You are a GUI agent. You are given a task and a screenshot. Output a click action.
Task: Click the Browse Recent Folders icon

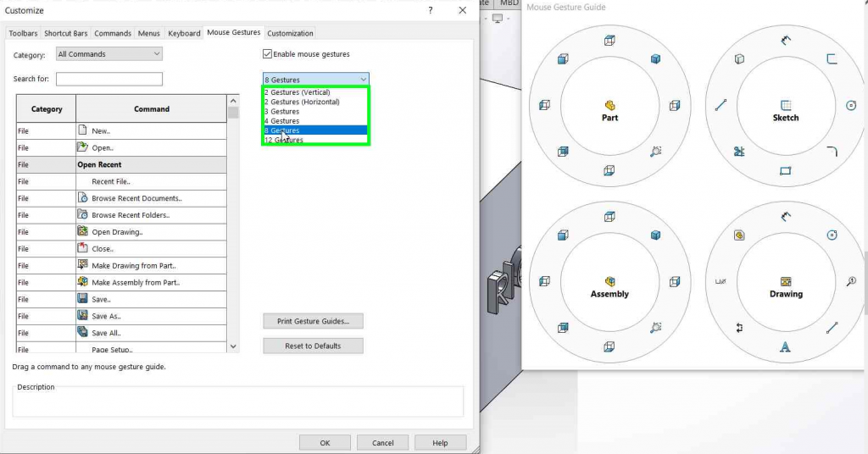pyautogui.click(x=83, y=214)
